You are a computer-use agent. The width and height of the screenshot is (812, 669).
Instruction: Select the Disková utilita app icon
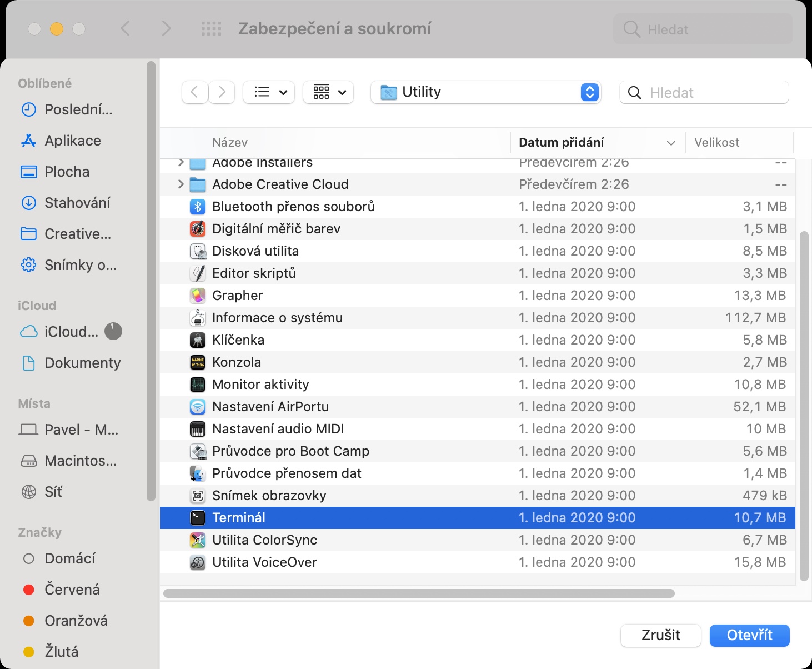pyautogui.click(x=198, y=251)
